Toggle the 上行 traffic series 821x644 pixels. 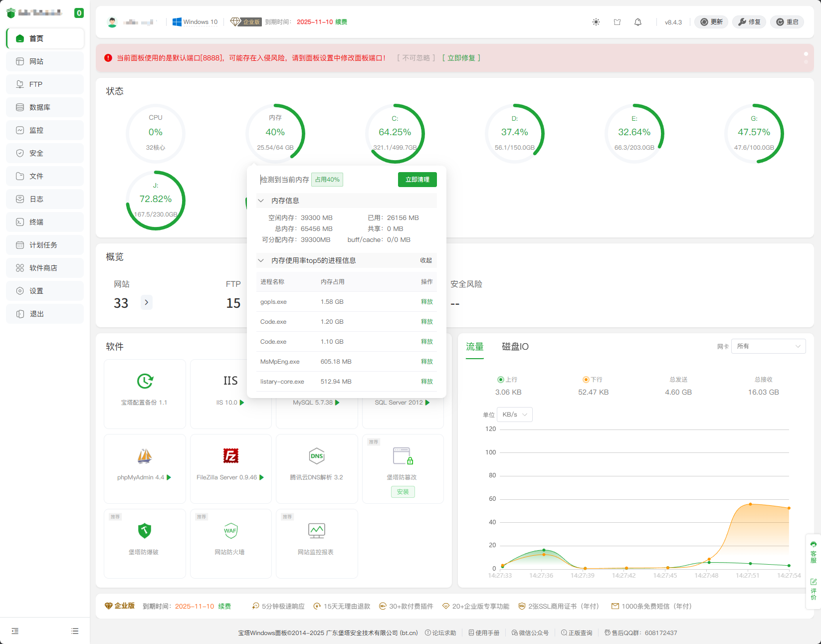(508, 380)
